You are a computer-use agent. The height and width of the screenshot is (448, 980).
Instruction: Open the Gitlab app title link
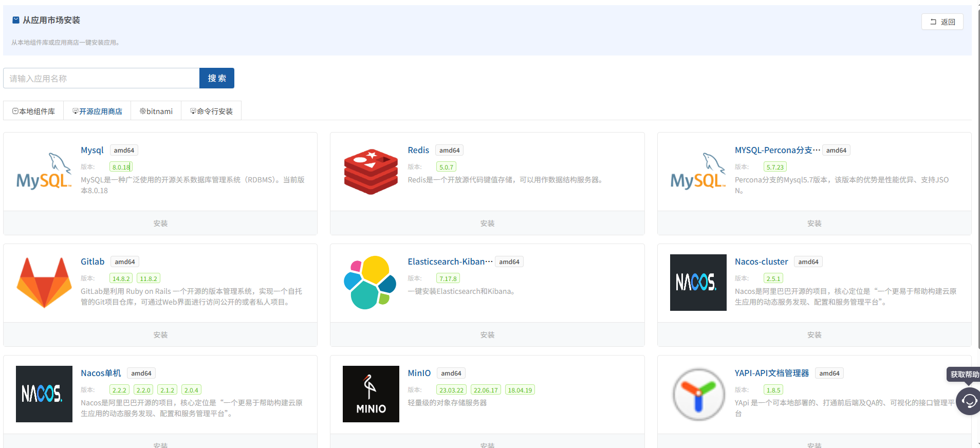point(93,262)
